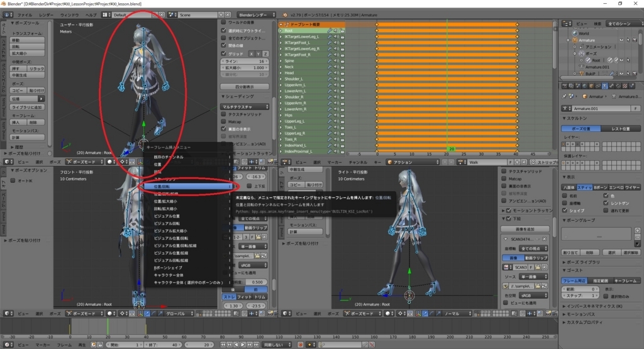The height and width of the screenshot is (349, 644).
Task: Select ビジュアル位置 in keyframe insert menu
Action: pyautogui.click(x=188, y=216)
